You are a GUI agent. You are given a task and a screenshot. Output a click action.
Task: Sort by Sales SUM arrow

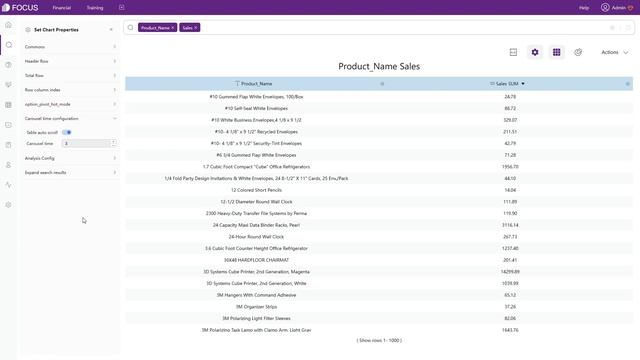pyautogui.click(x=523, y=84)
